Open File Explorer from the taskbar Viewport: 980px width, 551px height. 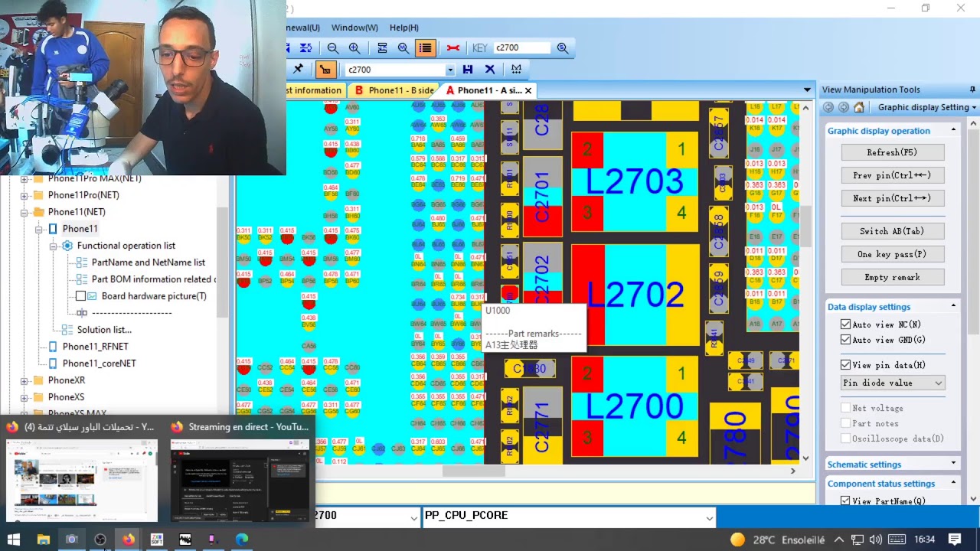click(x=44, y=540)
